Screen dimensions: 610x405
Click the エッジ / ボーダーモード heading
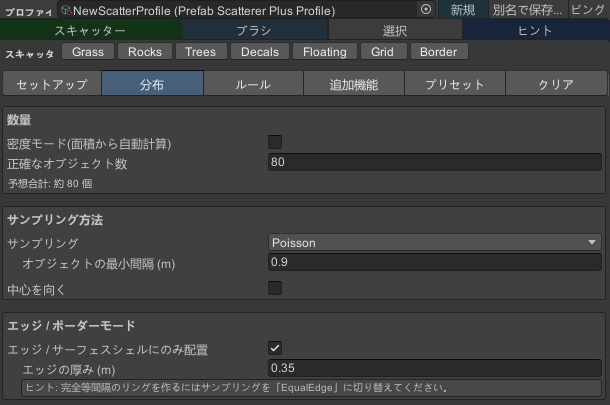point(71,326)
